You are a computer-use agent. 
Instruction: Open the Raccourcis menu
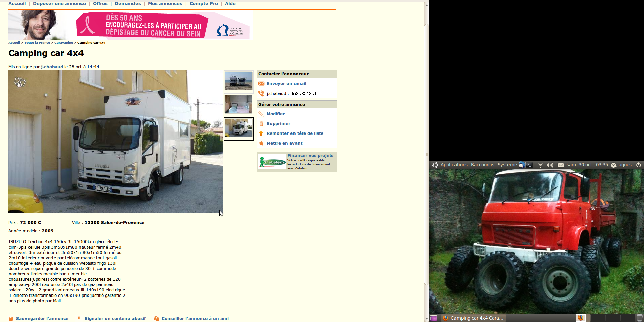tap(482, 165)
